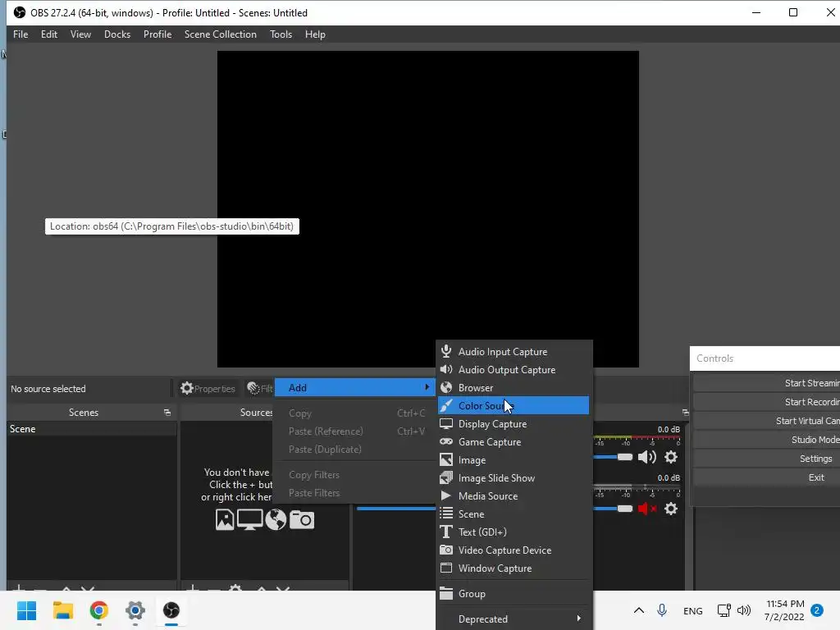Click the ENG language indicator

coord(692,610)
